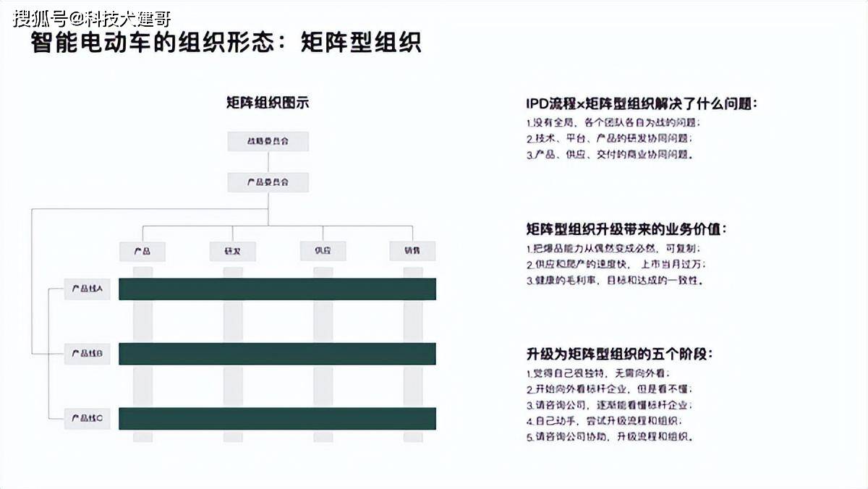Click the green bar for 产品线C
868x489 pixels.
coord(277,418)
